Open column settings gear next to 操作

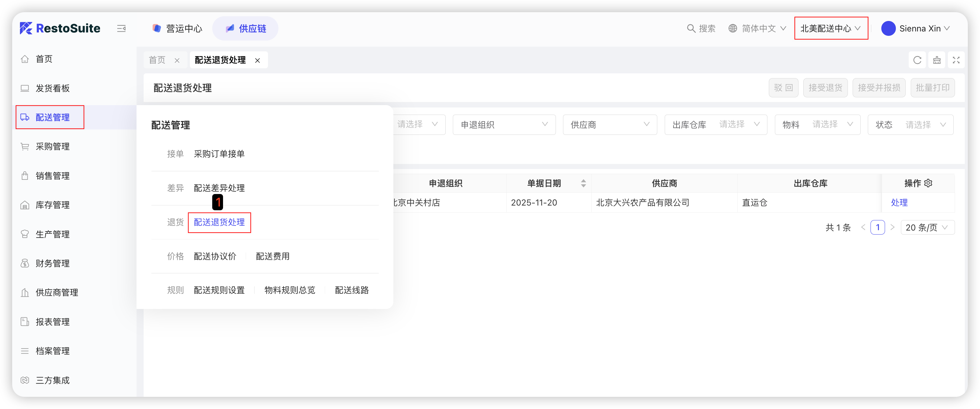click(928, 183)
